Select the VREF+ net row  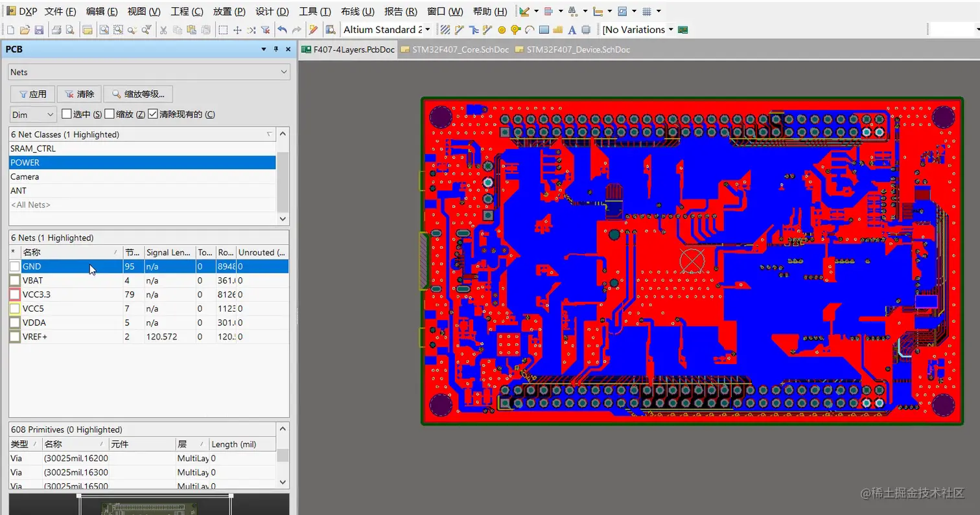pos(149,337)
